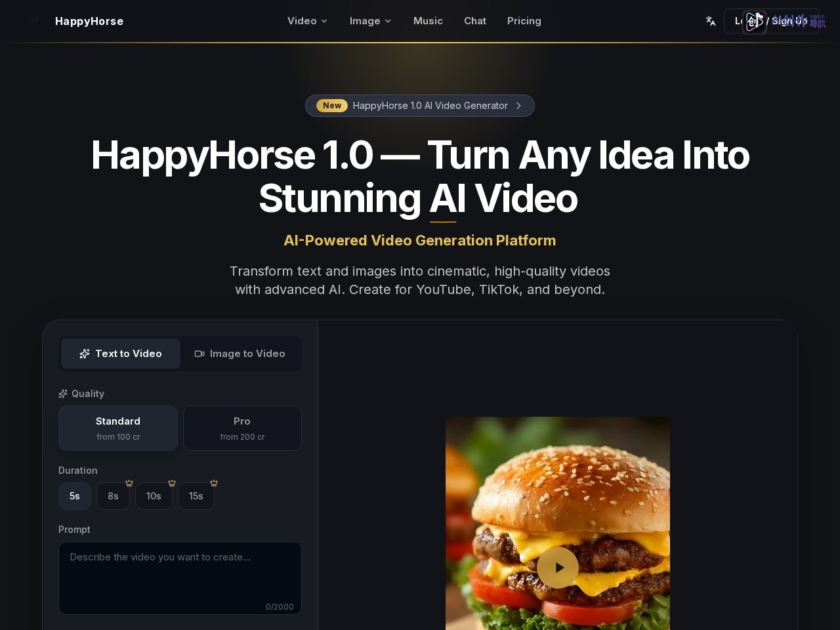
Task: Select Standard quality from 100 cr
Action: [118, 428]
